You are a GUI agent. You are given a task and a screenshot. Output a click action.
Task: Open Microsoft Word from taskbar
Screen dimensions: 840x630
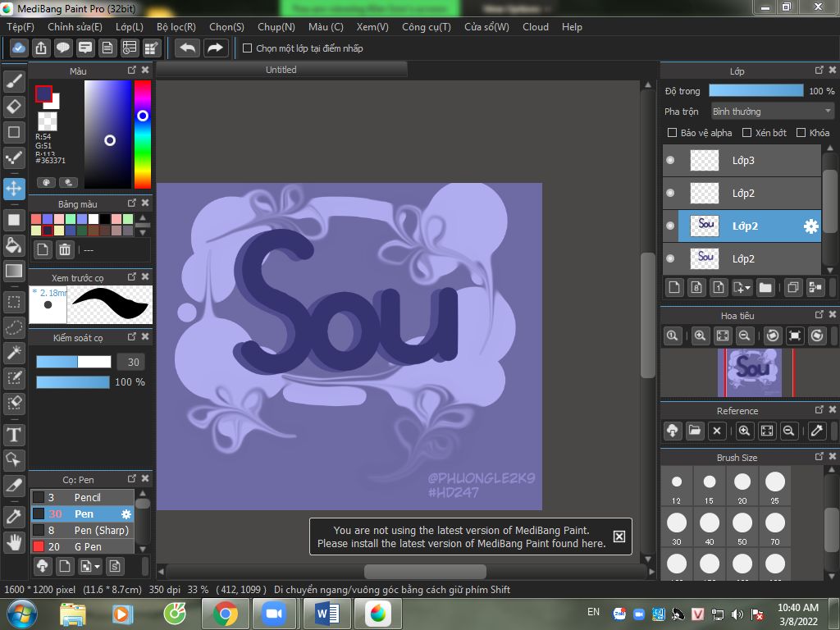[x=327, y=614]
